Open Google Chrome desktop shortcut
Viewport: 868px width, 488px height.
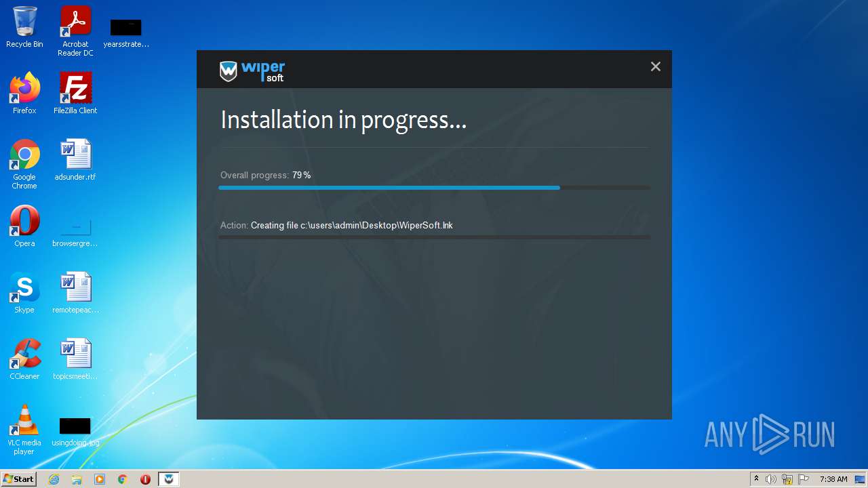click(24, 164)
